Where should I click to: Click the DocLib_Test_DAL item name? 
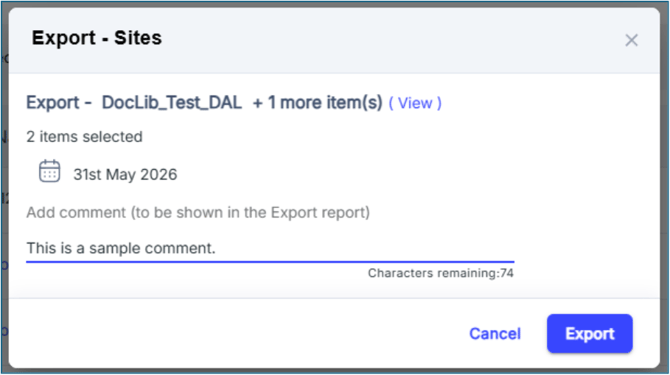click(x=172, y=103)
